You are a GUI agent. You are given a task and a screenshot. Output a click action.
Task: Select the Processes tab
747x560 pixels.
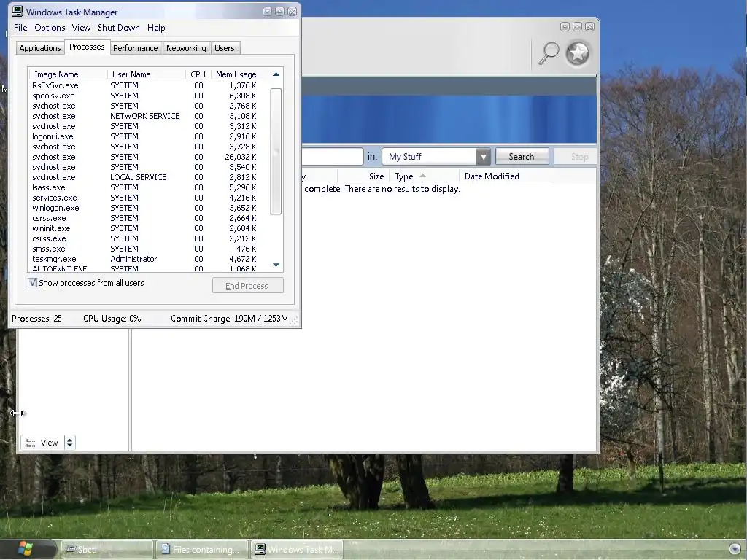(x=87, y=47)
